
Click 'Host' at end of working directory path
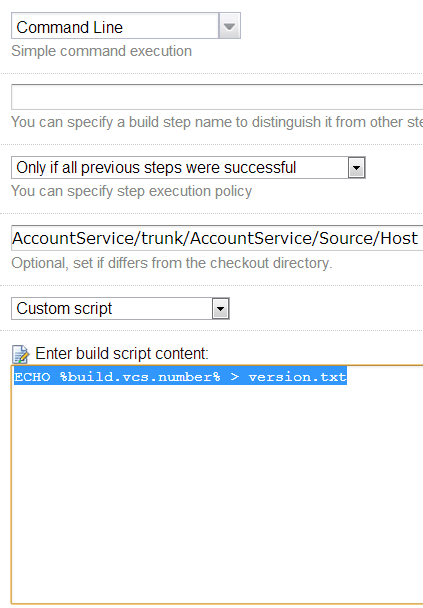tap(399, 238)
